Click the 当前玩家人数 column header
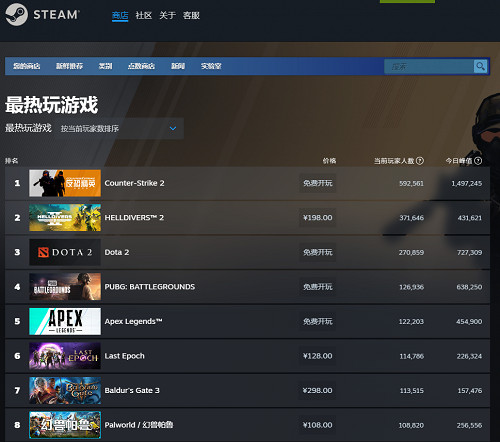This screenshot has height=442, width=500. (x=394, y=161)
